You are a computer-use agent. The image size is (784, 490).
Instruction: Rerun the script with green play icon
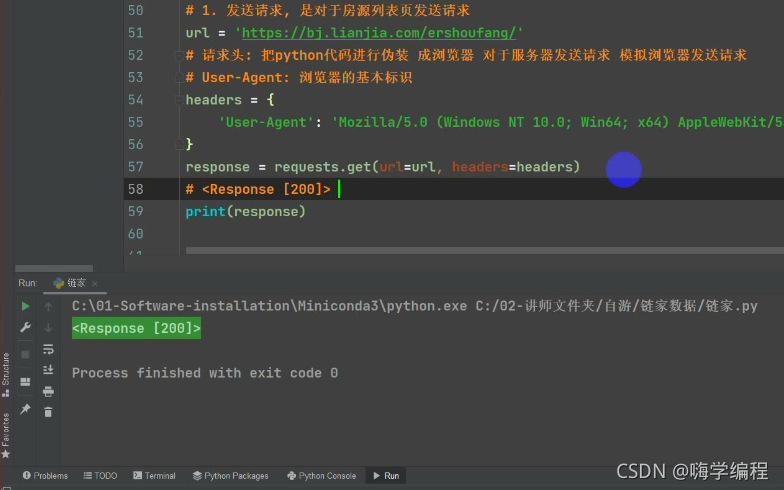[x=26, y=306]
